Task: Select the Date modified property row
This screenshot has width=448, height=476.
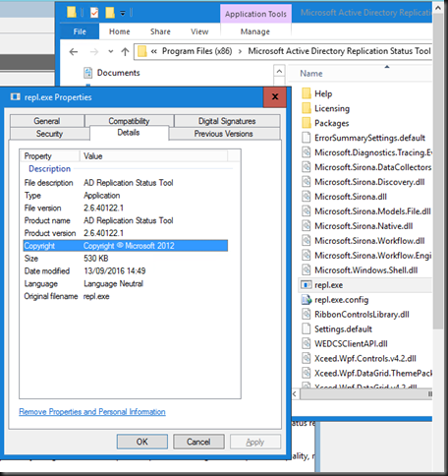Action: coord(126,271)
